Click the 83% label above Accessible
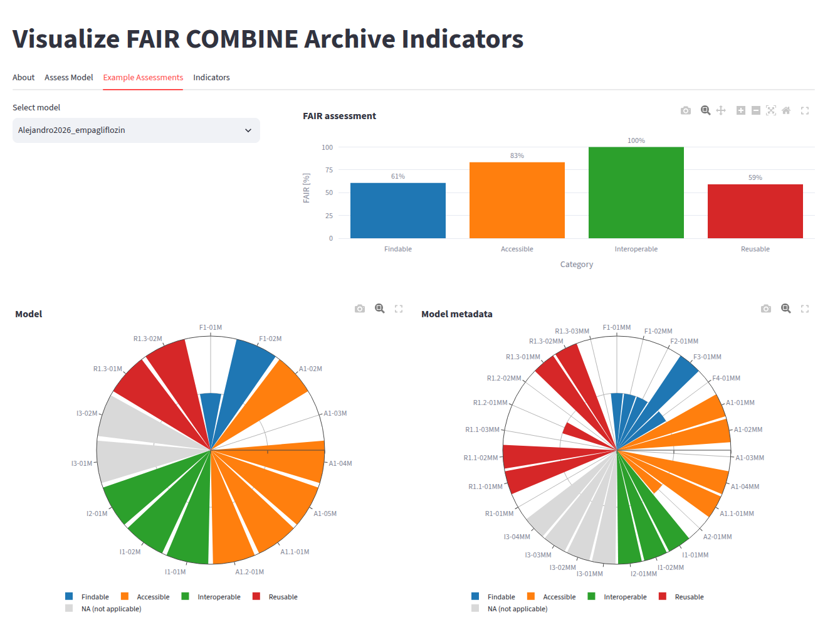The image size is (840, 632). pyautogui.click(x=517, y=155)
